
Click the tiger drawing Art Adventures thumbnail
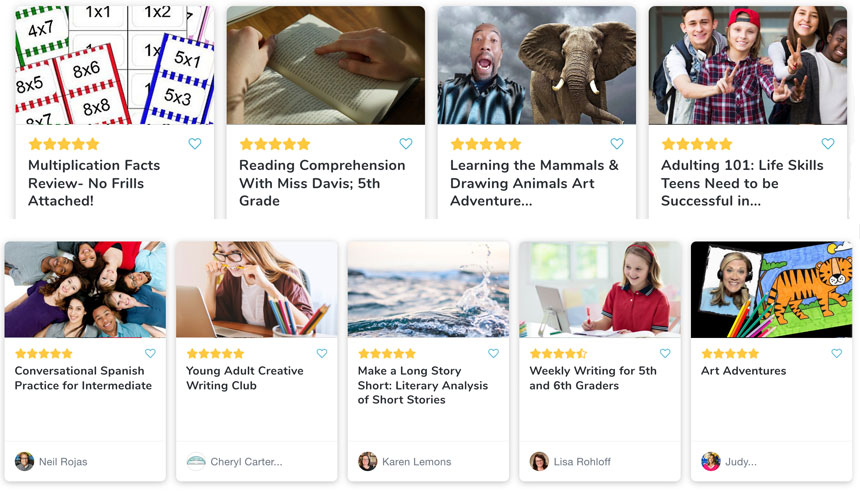click(x=771, y=289)
